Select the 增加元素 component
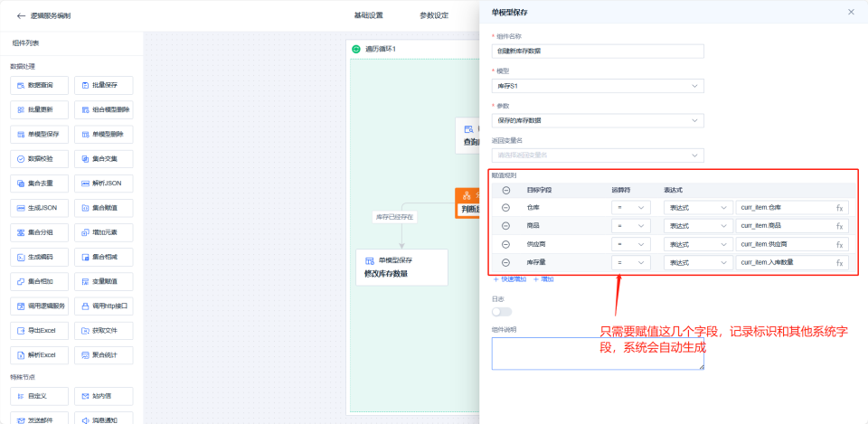The width and height of the screenshot is (868, 424). tap(103, 232)
